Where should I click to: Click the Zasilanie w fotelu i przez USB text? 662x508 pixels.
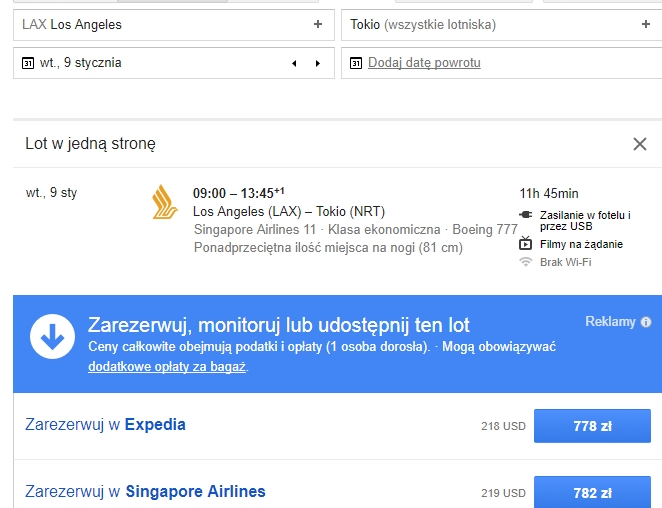[x=585, y=220]
